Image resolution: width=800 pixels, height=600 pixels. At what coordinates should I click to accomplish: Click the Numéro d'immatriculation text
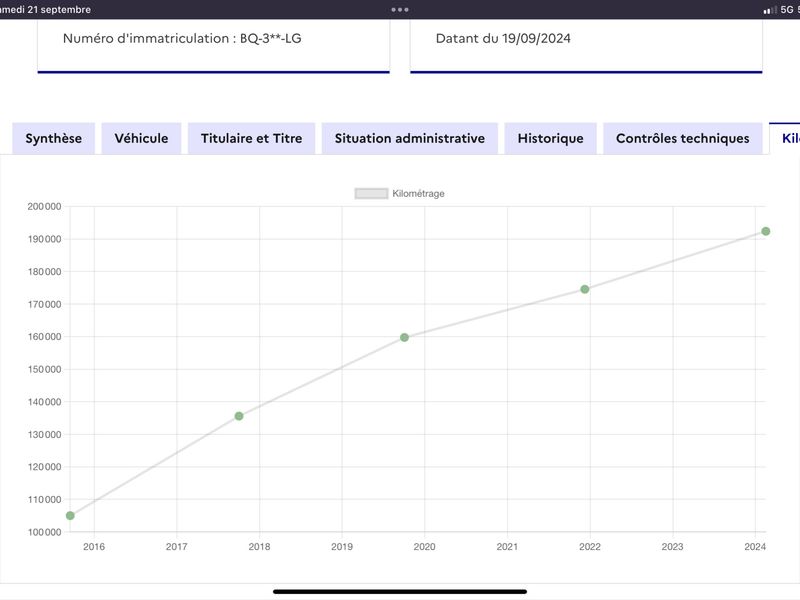(x=182, y=38)
